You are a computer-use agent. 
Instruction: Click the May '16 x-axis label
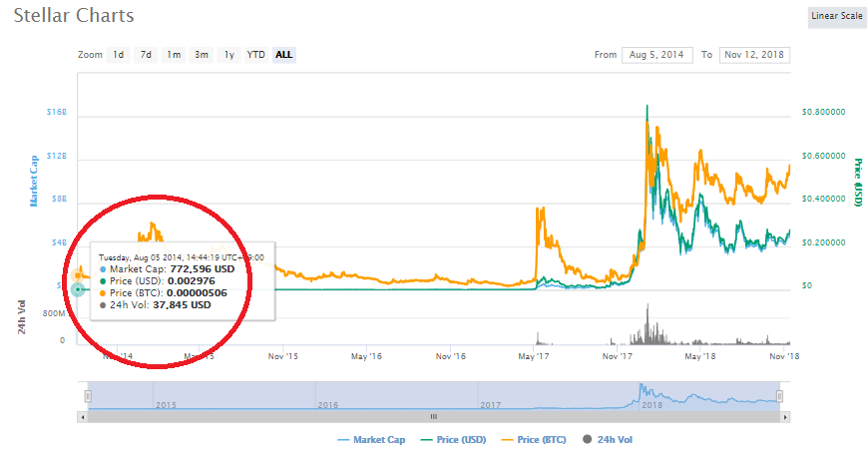[x=366, y=356]
